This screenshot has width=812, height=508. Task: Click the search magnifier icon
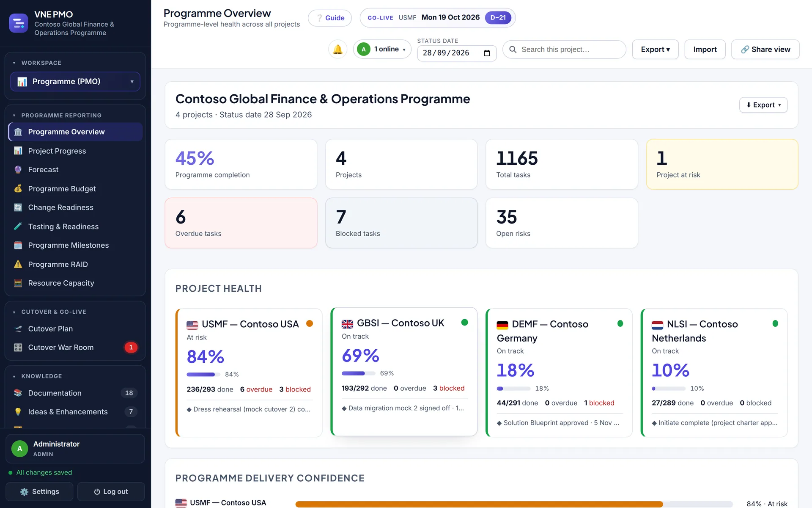[513, 50]
